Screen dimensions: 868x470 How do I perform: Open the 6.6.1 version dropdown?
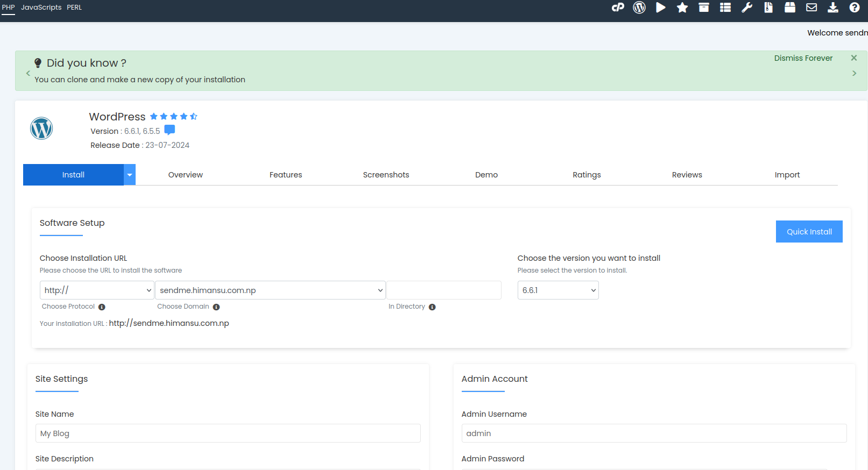point(558,290)
